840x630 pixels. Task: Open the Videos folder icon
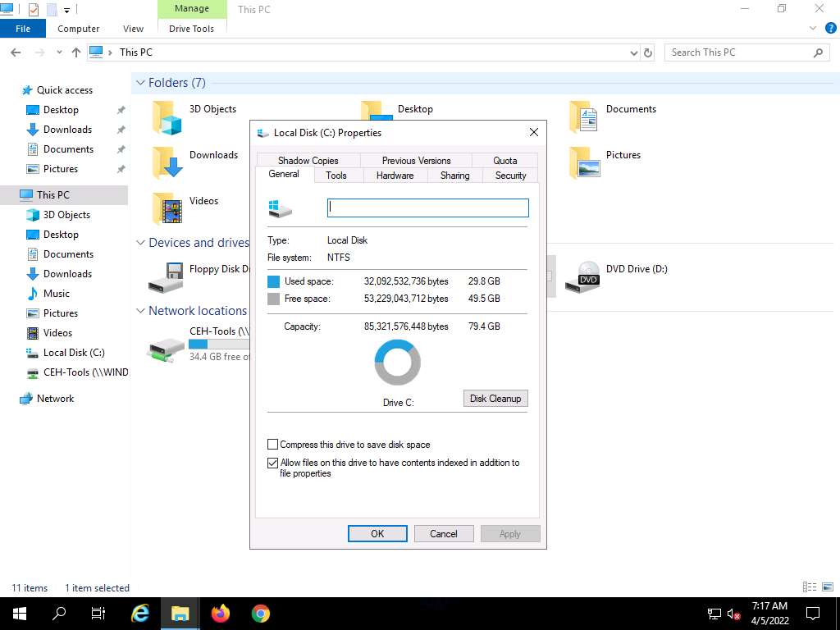(167, 208)
